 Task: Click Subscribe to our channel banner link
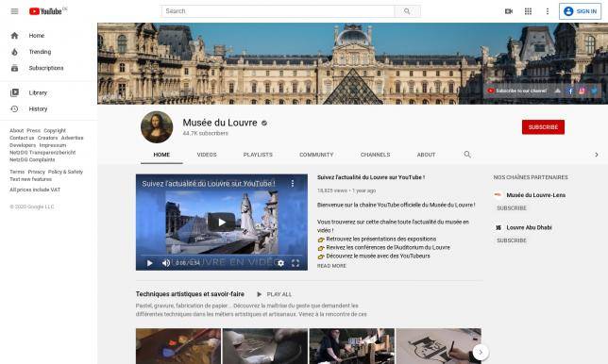(516, 91)
